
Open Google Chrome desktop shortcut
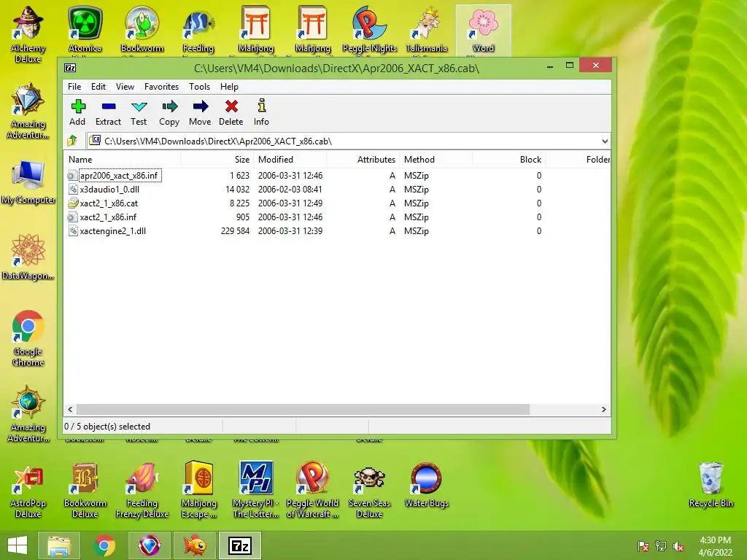[x=28, y=338]
